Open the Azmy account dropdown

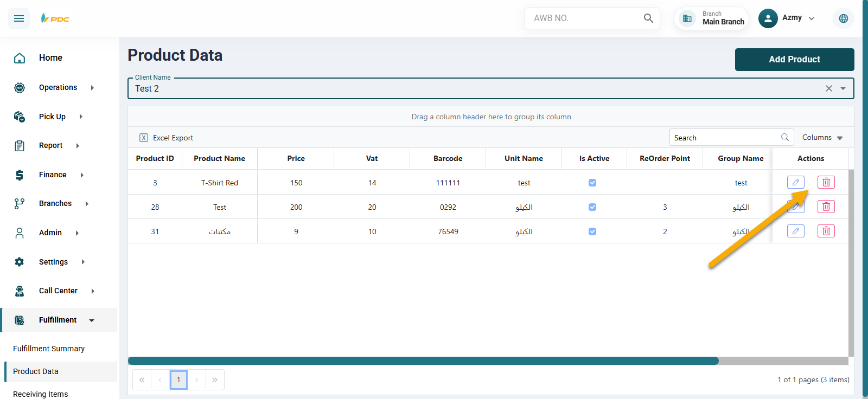812,18
